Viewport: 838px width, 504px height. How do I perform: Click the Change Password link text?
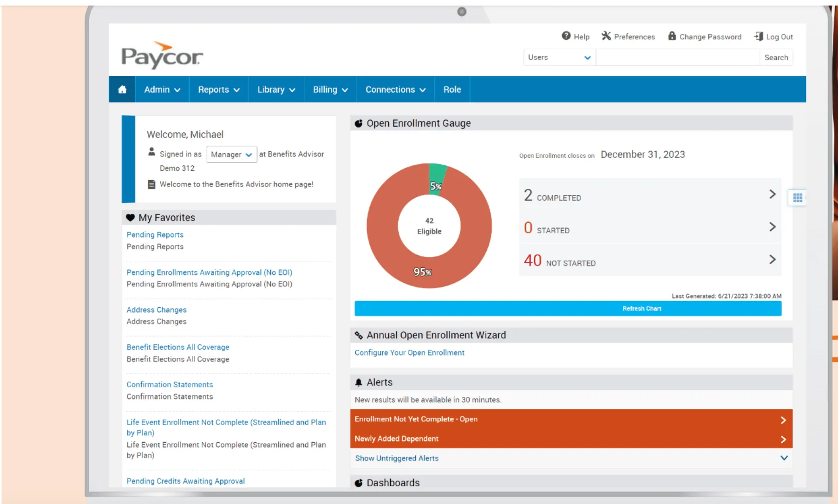[710, 37]
